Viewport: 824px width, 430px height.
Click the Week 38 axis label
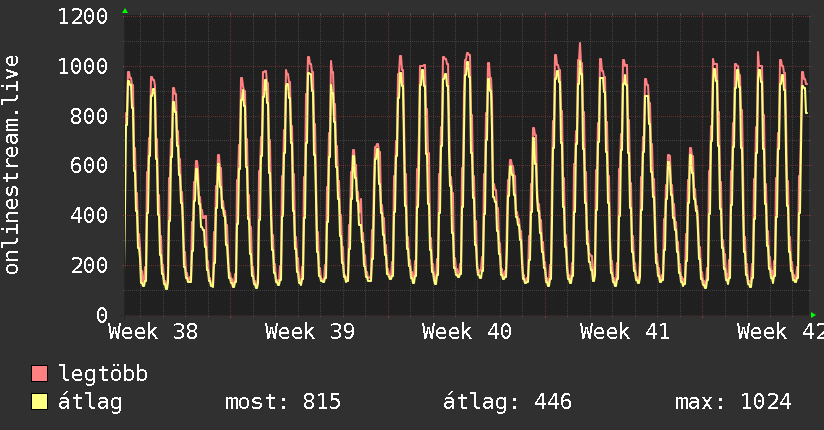[153, 332]
